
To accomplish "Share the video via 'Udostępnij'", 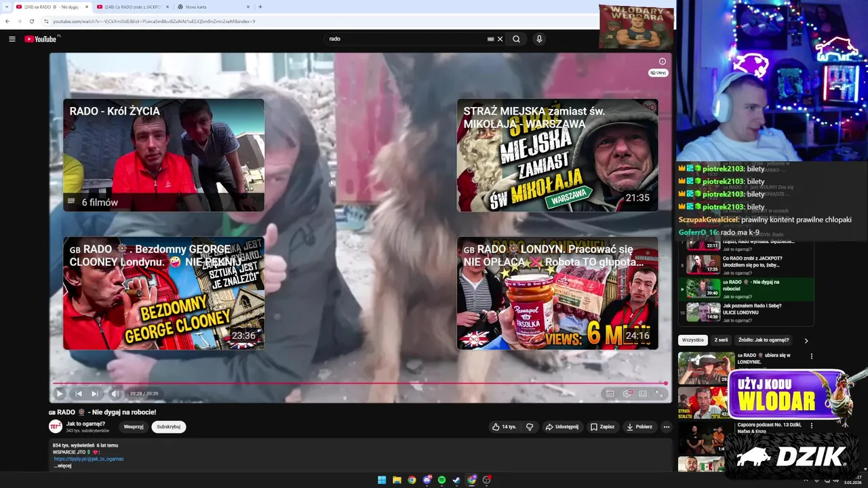I will [x=562, y=427].
